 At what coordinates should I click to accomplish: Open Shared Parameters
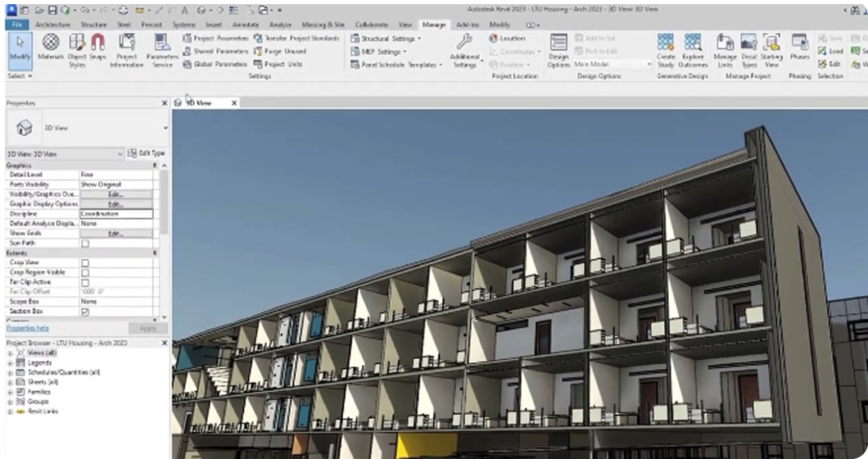(215, 51)
